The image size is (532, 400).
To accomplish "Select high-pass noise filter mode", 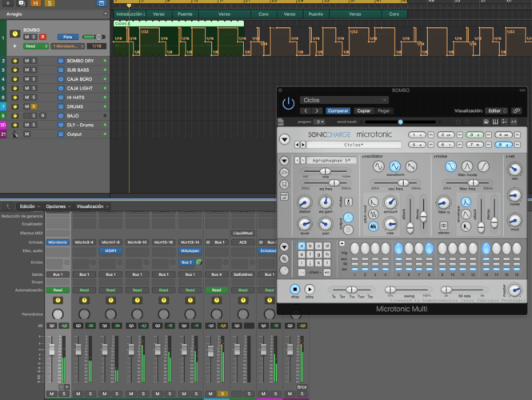I will click(x=483, y=166).
